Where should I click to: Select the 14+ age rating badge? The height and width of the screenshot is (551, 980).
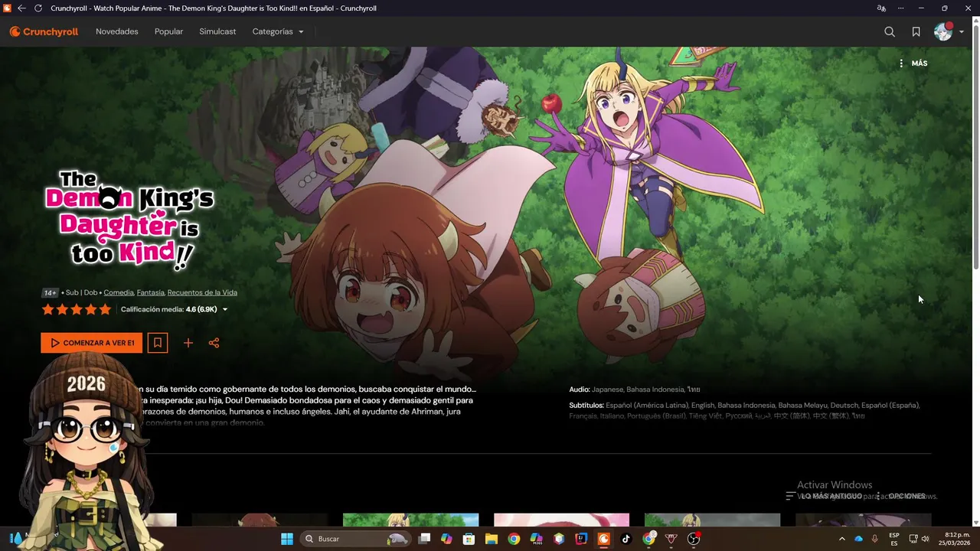(50, 292)
